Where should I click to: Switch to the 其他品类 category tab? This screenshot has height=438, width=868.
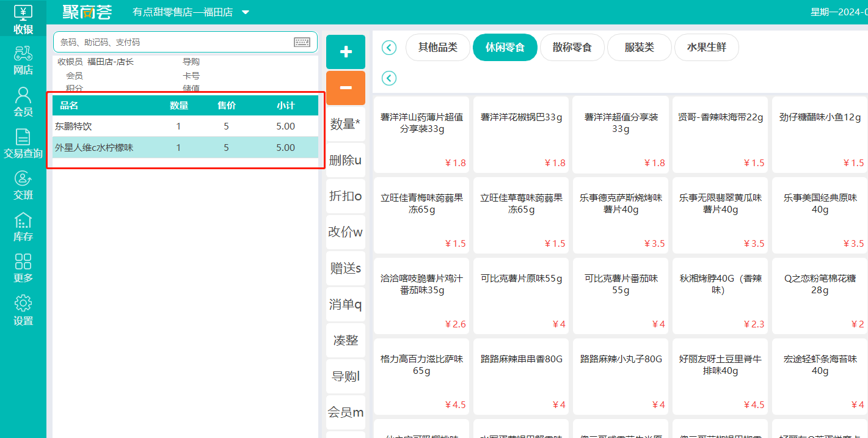pyautogui.click(x=438, y=48)
